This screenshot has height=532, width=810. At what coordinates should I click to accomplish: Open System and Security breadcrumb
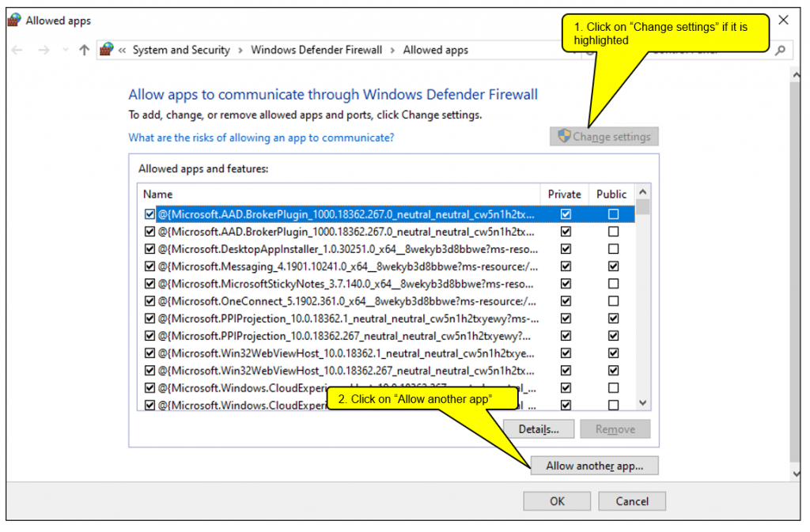pos(181,50)
